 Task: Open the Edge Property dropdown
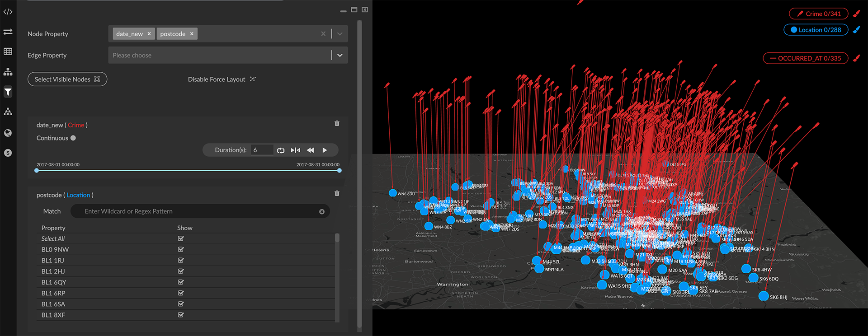pyautogui.click(x=340, y=55)
